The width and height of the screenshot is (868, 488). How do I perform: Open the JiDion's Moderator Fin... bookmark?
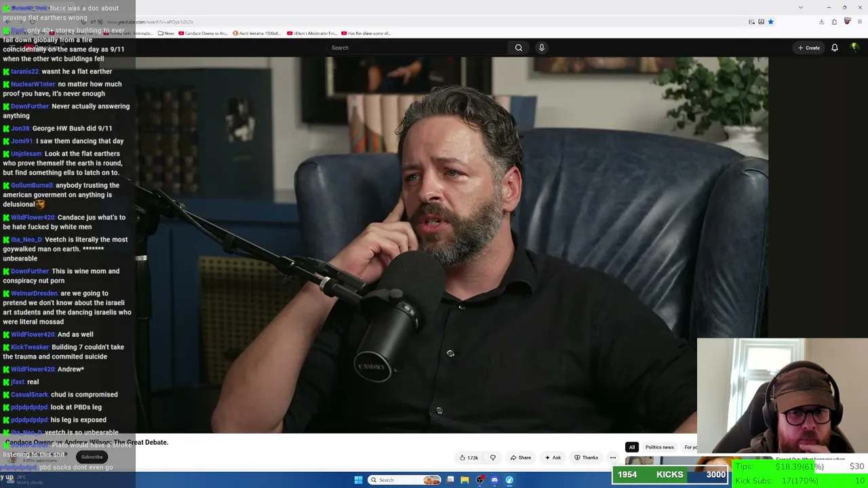(312, 33)
